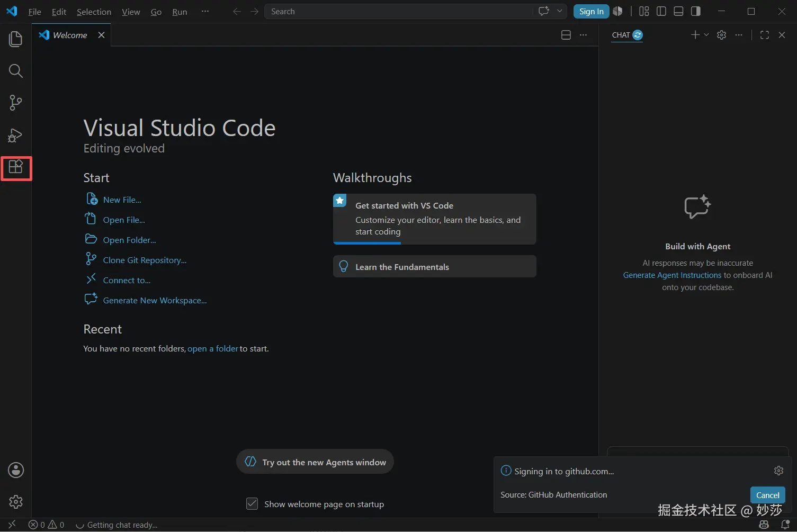This screenshot has height=532, width=797.
Task: Open chat settings gear icon
Action: 721,35
